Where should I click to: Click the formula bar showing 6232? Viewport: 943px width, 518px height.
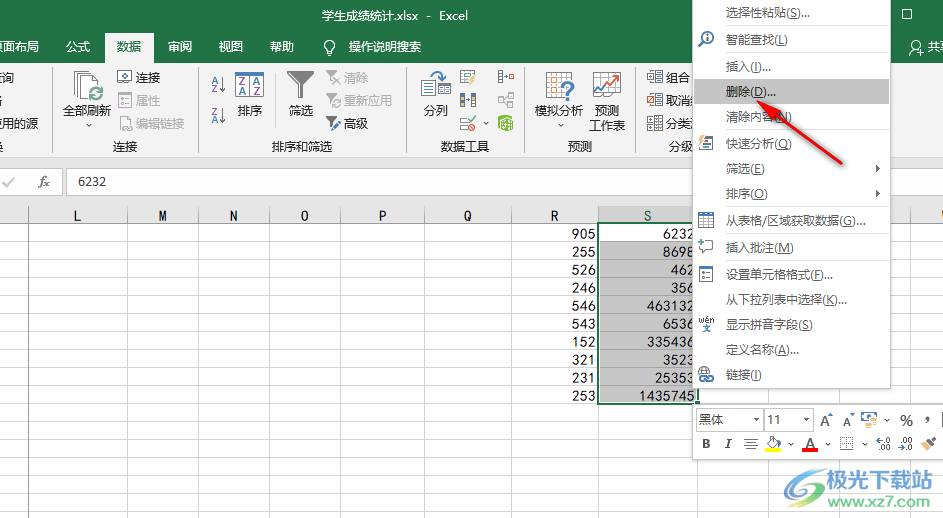[379, 182]
